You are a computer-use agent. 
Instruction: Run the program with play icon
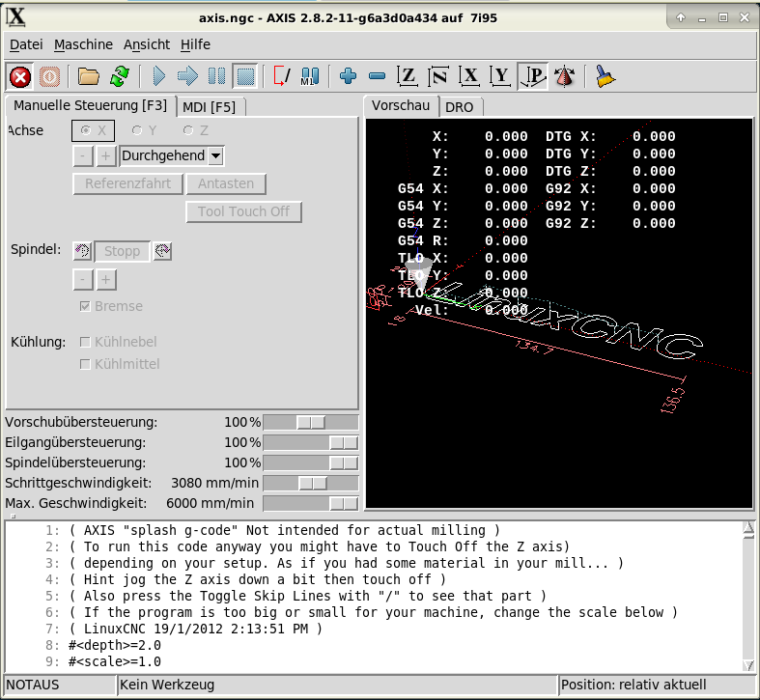click(x=158, y=76)
